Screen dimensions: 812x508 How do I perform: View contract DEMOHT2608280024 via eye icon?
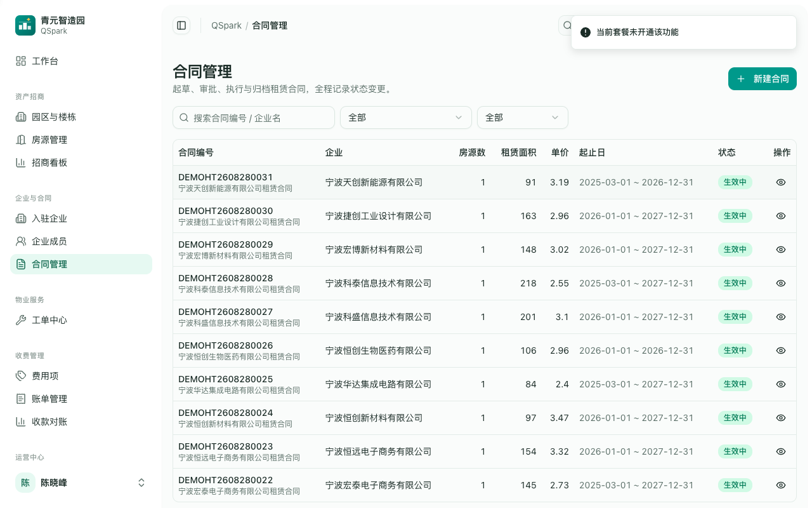point(781,418)
